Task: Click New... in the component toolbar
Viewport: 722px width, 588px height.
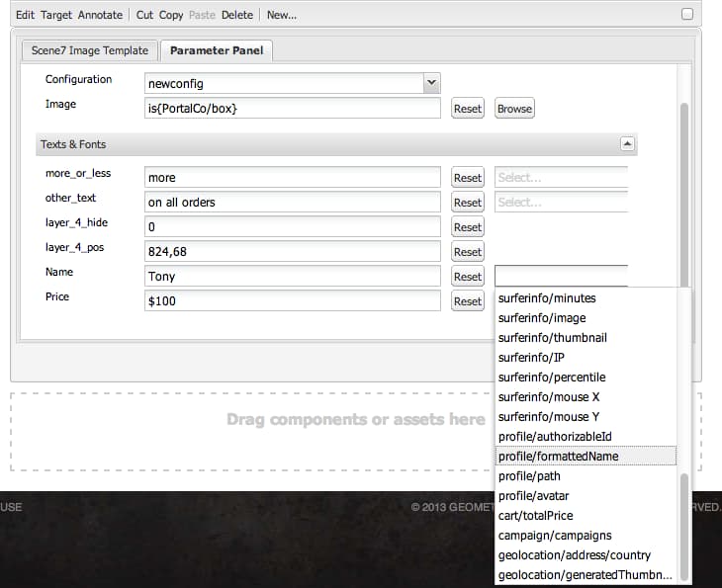Action: (x=281, y=15)
